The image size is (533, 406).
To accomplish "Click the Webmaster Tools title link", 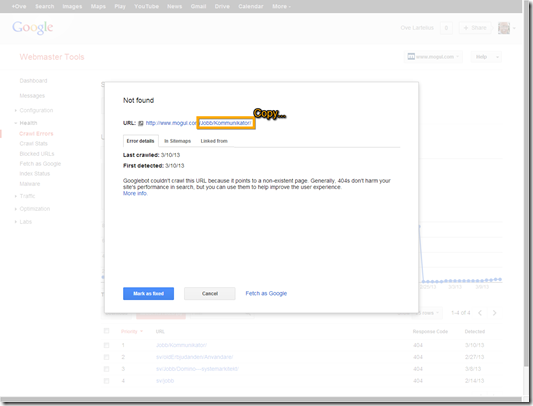I will point(52,57).
